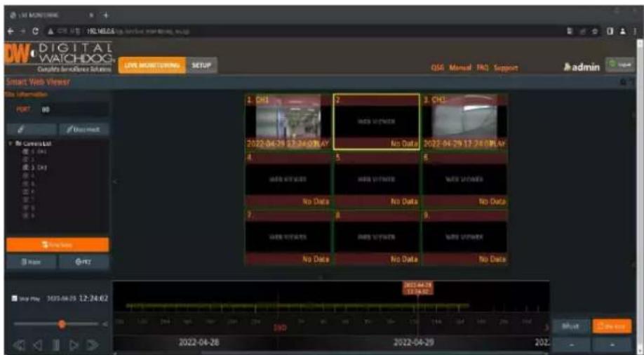Select camera 2 in Camera List
Image resolution: width=644 pixels, height=355 pixels.
[28, 158]
